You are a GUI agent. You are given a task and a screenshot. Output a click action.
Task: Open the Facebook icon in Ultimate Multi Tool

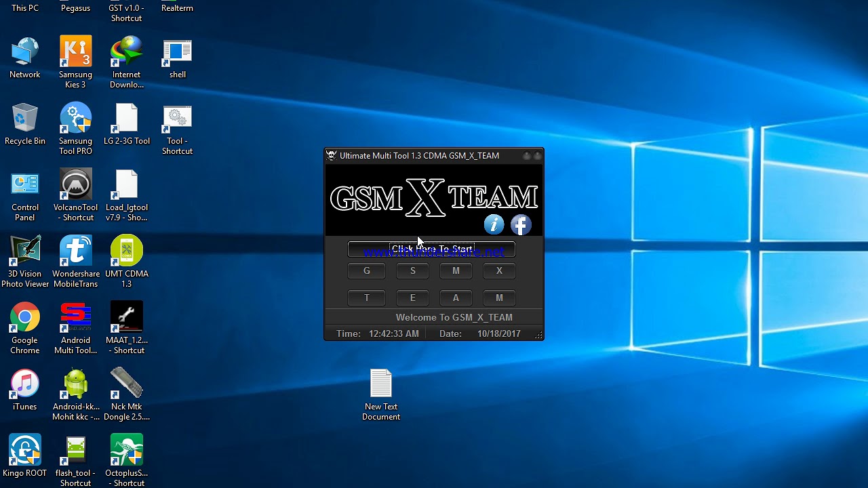coord(521,224)
